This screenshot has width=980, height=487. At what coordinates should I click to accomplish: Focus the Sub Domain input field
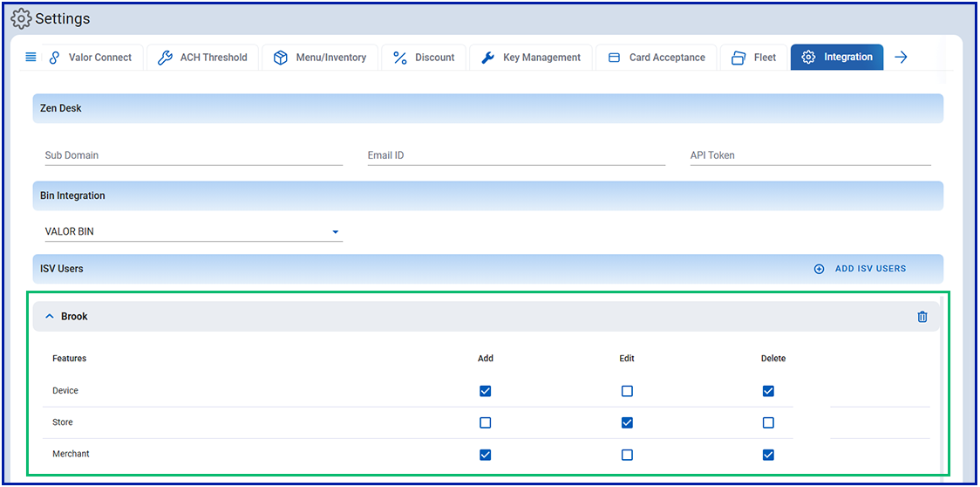(x=193, y=155)
